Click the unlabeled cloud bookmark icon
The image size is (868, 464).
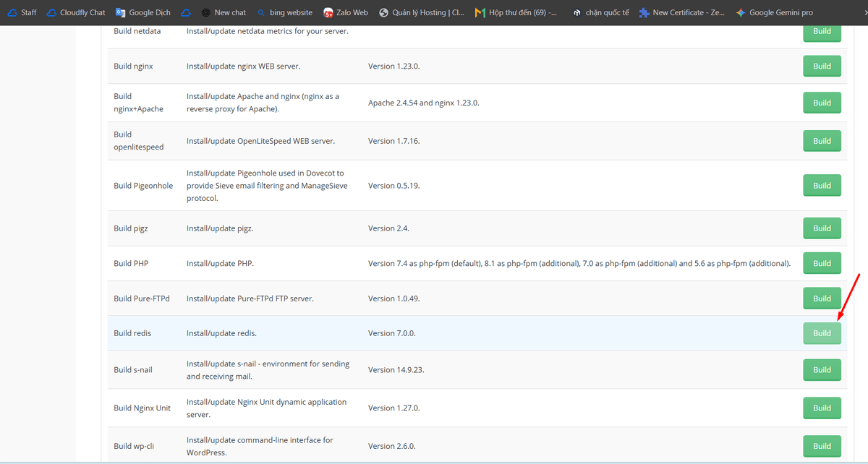186,12
